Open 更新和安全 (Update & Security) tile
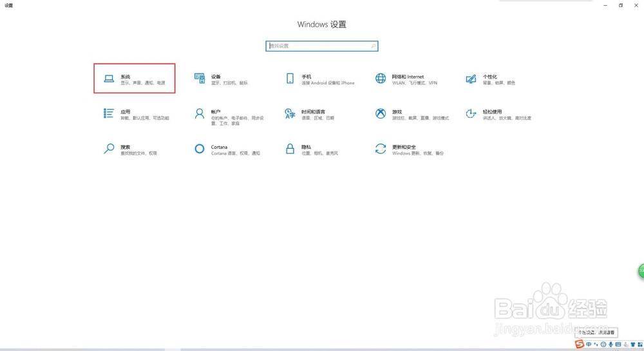Image resolution: width=644 pixels, height=351 pixels. pyautogui.click(x=410, y=149)
